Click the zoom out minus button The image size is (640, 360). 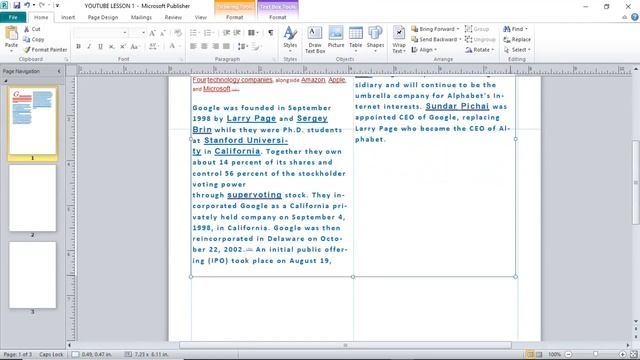click(x=568, y=354)
